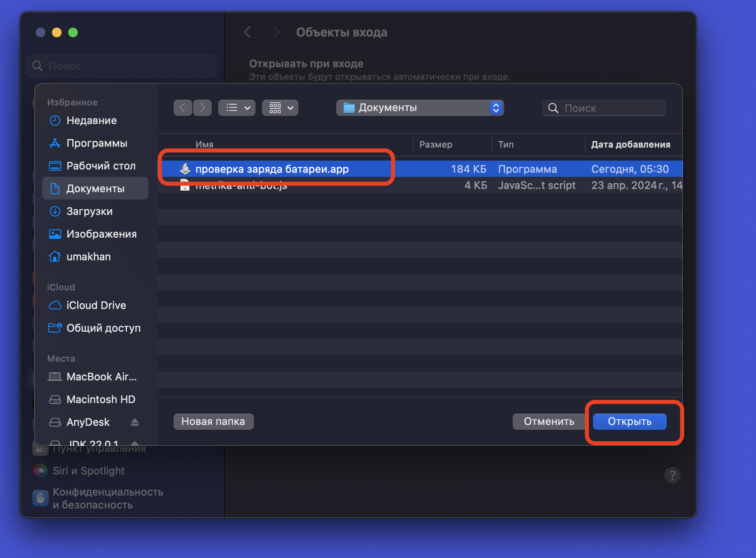The height and width of the screenshot is (558, 756).
Task: Open the Документы location popup menu
Action: (x=420, y=108)
